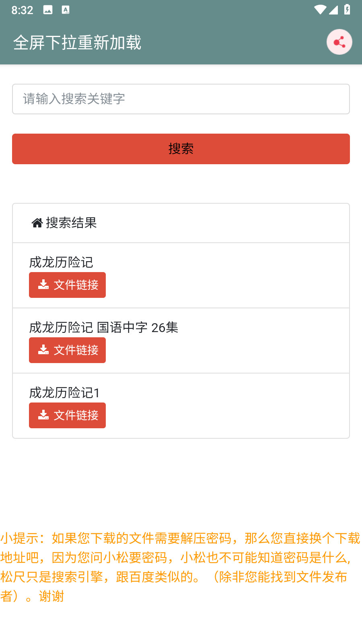Tap the keyboard 'A' status bar icon

[x=66, y=10]
